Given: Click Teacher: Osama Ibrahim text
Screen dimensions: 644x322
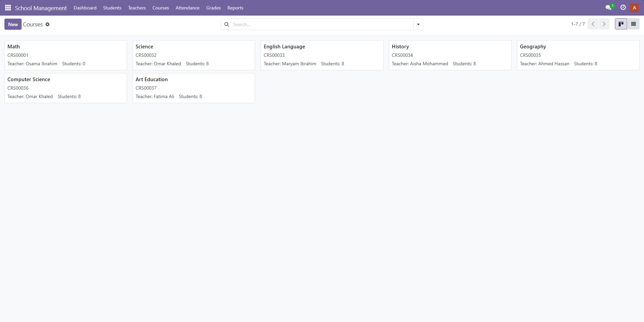Looking at the screenshot, I should [x=32, y=64].
